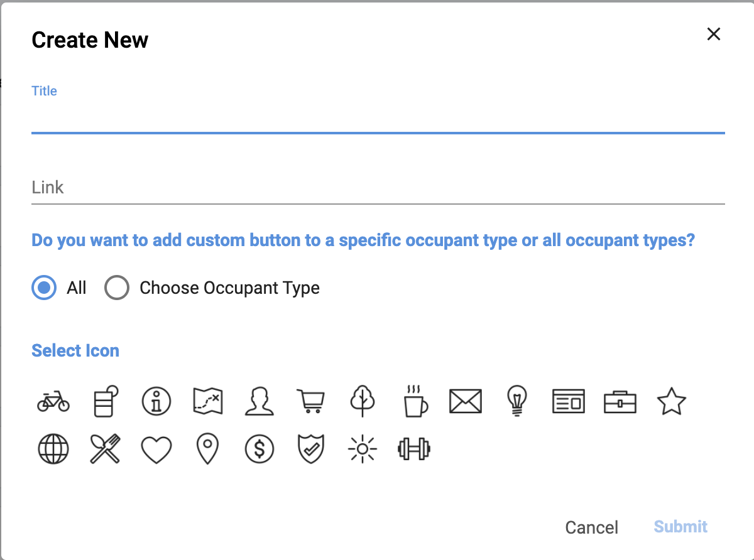Choose the fork and knife icon
The height and width of the screenshot is (560, 754).
click(x=105, y=450)
